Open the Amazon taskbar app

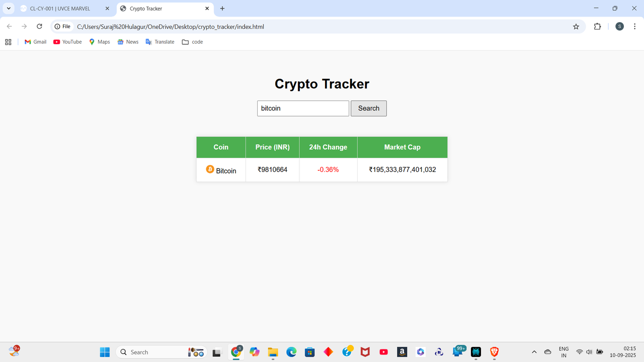402,352
